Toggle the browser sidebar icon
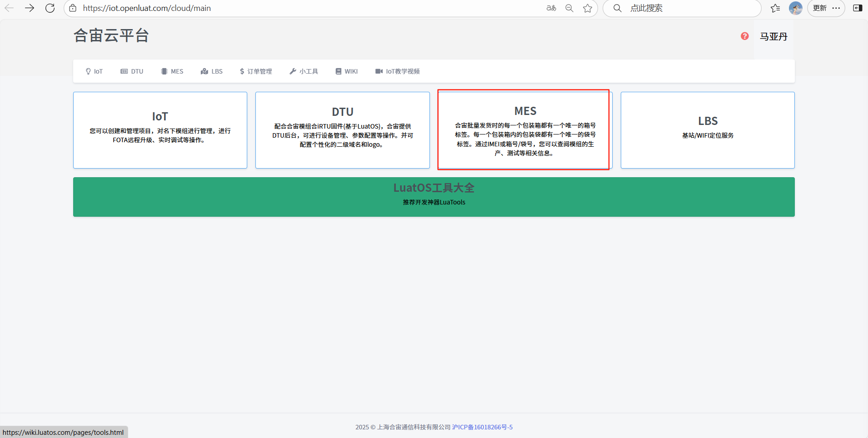Image resolution: width=868 pixels, height=438 pixels. click(858, 8)
